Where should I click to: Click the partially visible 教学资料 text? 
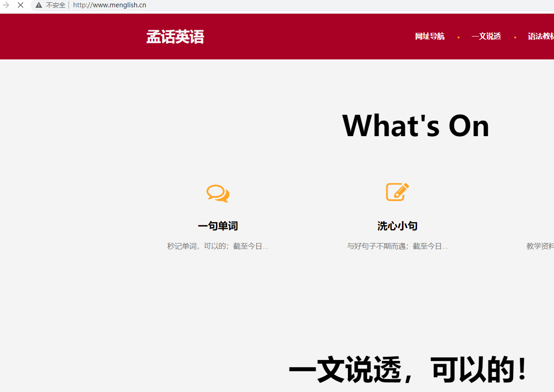540,246
